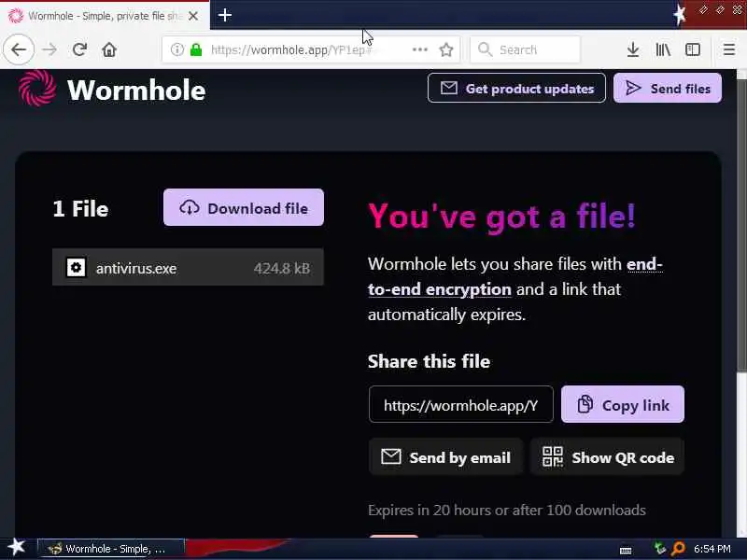Open the taskbar star start button
Screen dimensions: 747x560
(x=17, y=548)
